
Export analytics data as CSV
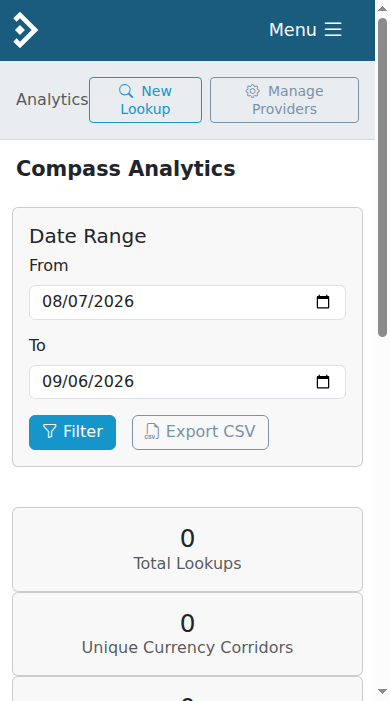click(200, 432)
